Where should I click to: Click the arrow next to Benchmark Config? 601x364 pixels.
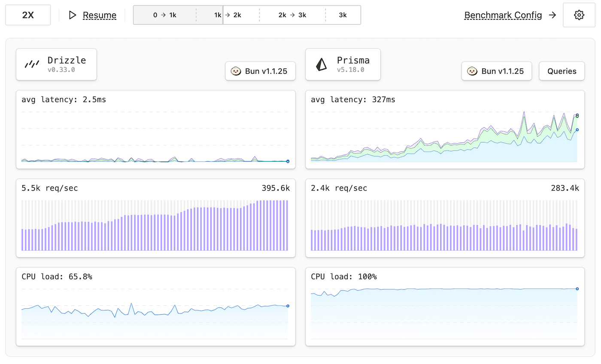(x=552, y=15)
